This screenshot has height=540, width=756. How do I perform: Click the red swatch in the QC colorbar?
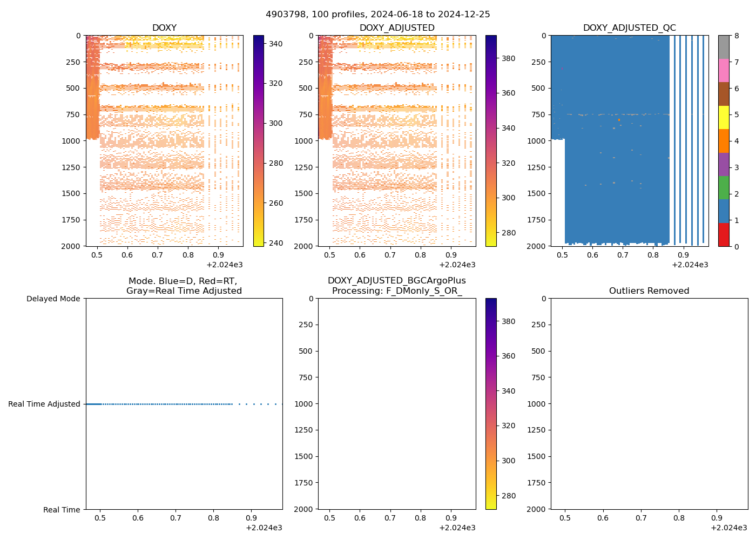click(x=724, y=234)
